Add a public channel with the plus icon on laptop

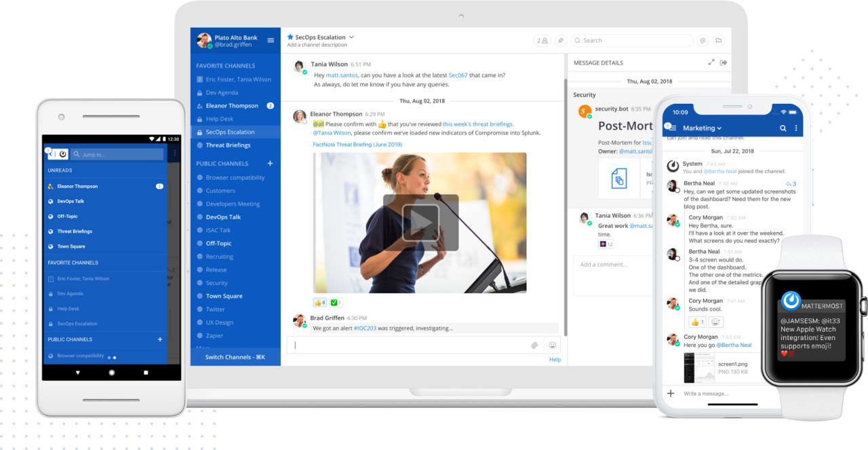click(270, 164)
